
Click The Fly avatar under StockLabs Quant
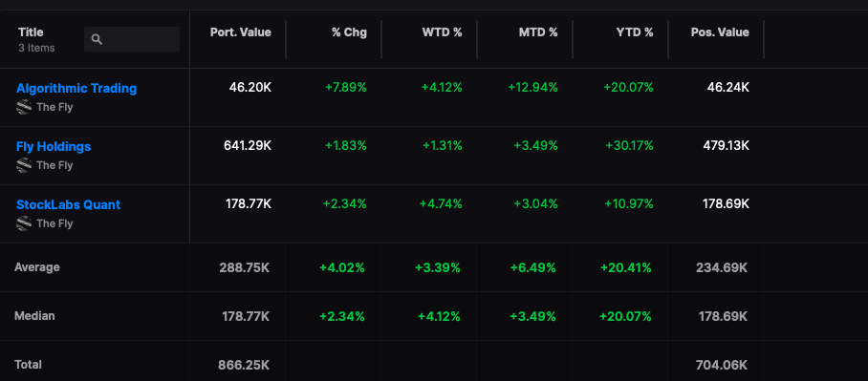coord(24,223)
